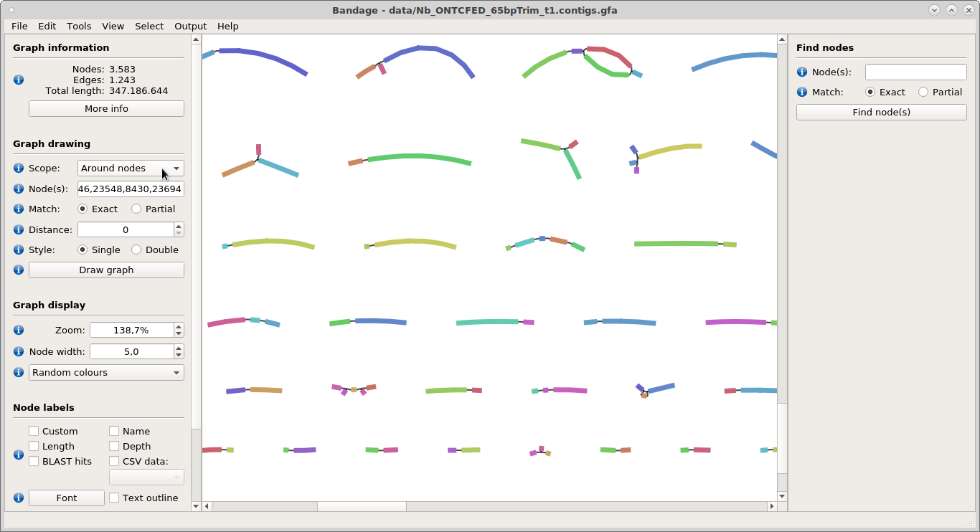The image size is (980, 532).
Task: Click the Find node(s) button
Action: (x=882, y=112)
